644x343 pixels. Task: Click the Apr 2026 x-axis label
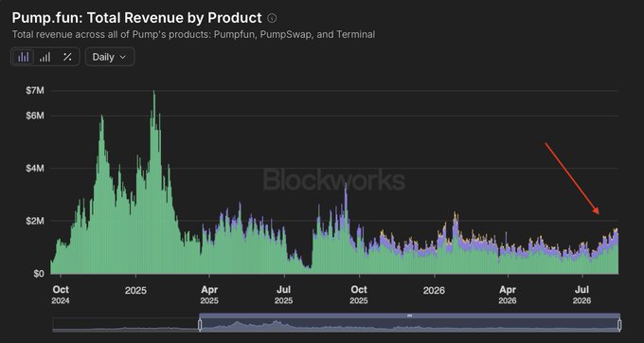point(508,295)
